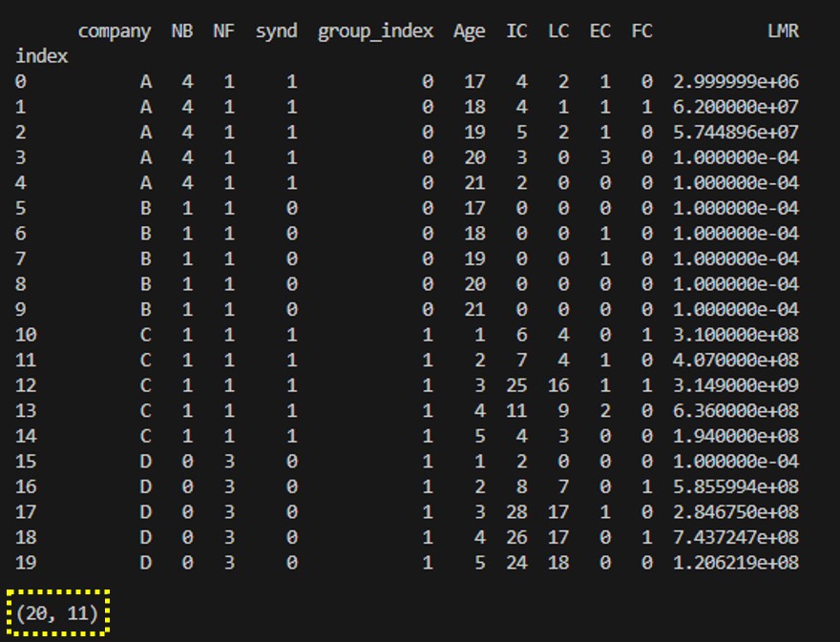Click the 'index' label

[x=42, y=56]
